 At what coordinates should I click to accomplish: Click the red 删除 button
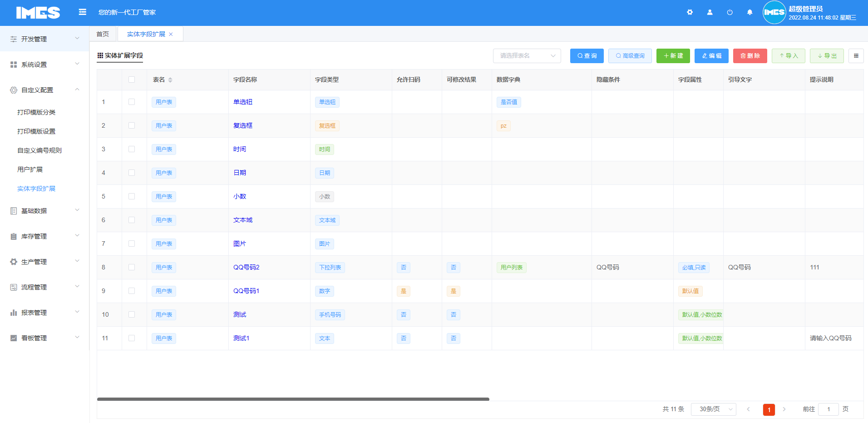750,56
